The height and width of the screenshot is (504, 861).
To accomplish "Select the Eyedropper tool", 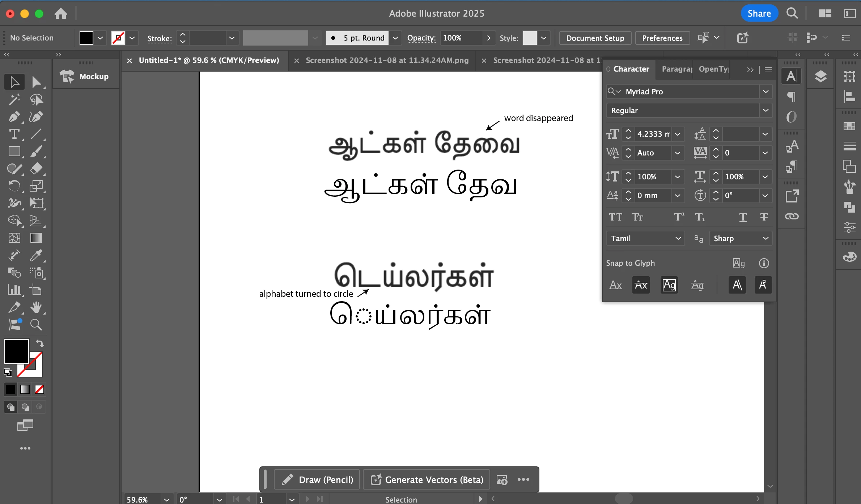I will (x=36, y=255).
